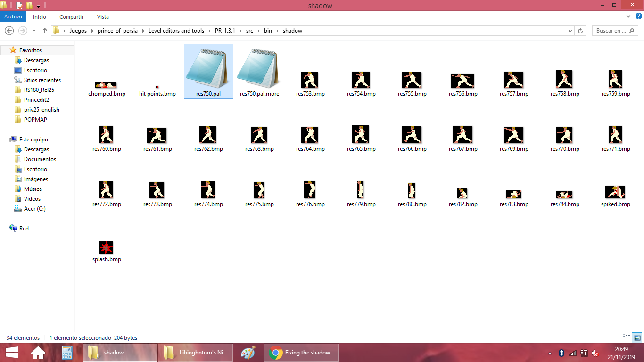644x362 pixels.
Task: Select res775.bmp sprite thumbnail
Action: (259, 190)
